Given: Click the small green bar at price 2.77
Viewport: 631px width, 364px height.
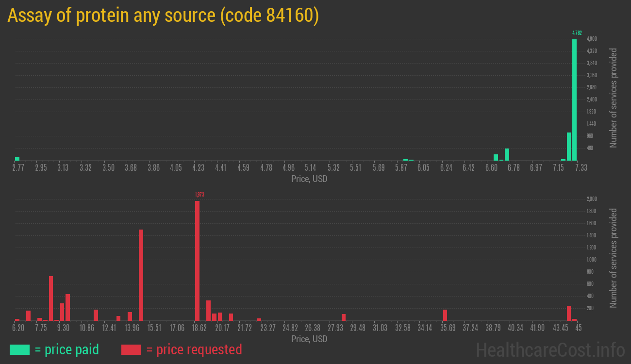Looking at the screenshot, I should pos(17,159).
